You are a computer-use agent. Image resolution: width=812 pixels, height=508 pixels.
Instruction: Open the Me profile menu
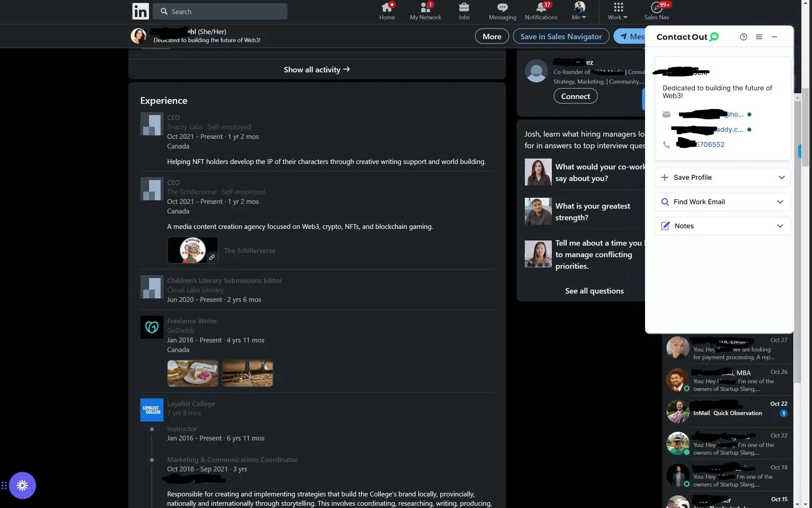[579, 11]
